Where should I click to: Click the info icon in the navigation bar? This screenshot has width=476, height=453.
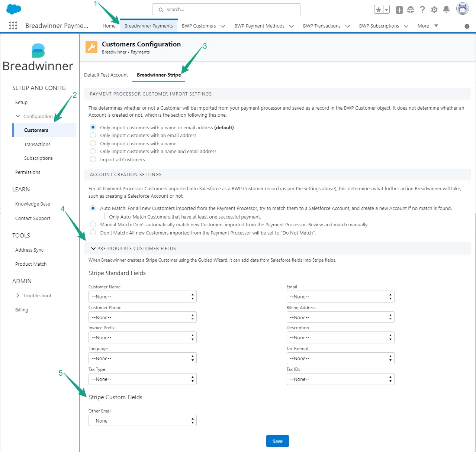click(x=467, y=26)
